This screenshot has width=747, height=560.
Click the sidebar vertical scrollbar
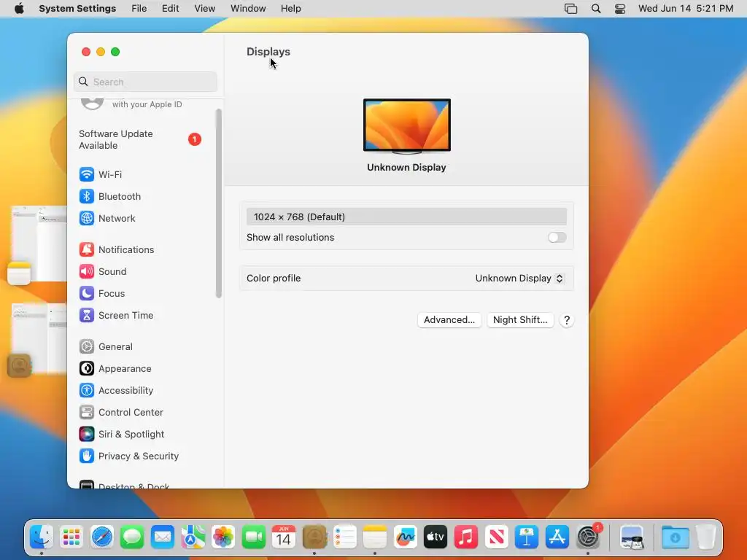click(x=219, y=203)
